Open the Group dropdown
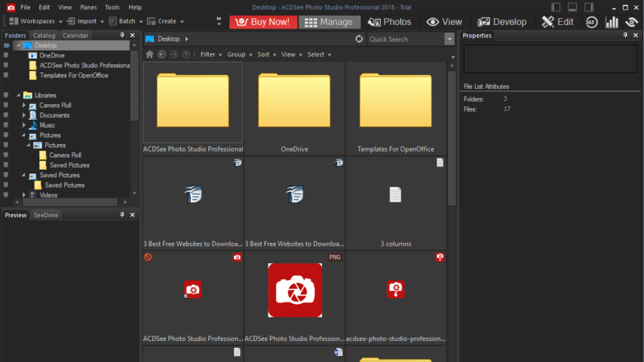 pyautogui.click(x=240, y=54)
